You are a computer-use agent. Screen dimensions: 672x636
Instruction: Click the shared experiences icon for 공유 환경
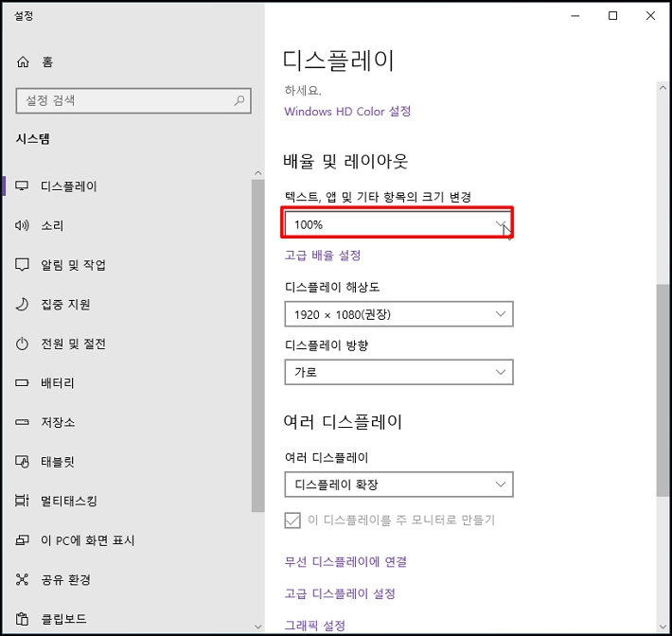(x=22, y=579)
